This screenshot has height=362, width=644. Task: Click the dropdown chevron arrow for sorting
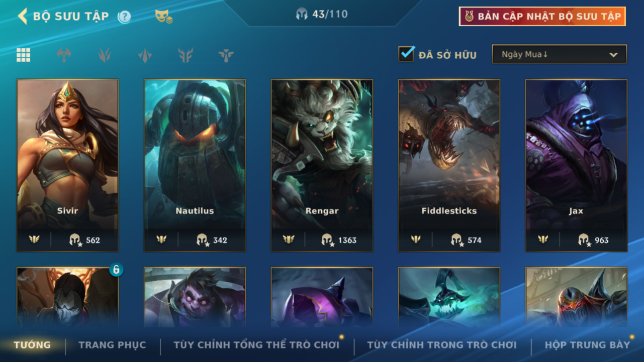tap(613, 55)
